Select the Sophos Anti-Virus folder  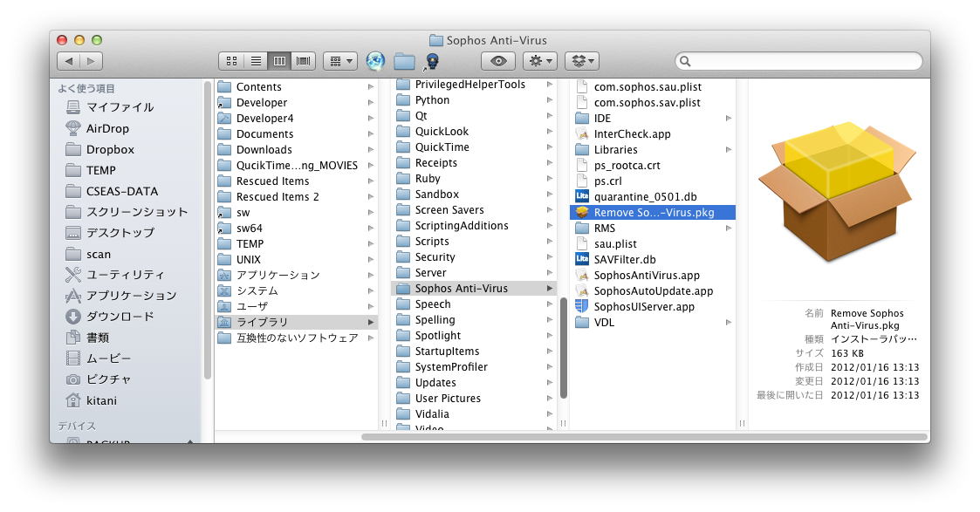[x=474, y=289]
